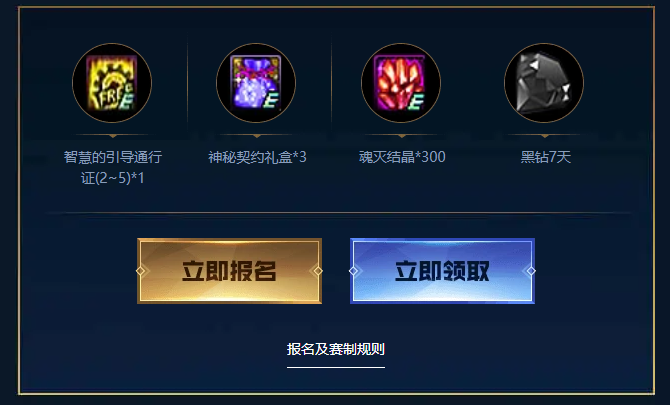The width and height of the screenshot is (670, 405).
Task: Click the left diamond ornament on 立即报名
Action: pos(141,271)
